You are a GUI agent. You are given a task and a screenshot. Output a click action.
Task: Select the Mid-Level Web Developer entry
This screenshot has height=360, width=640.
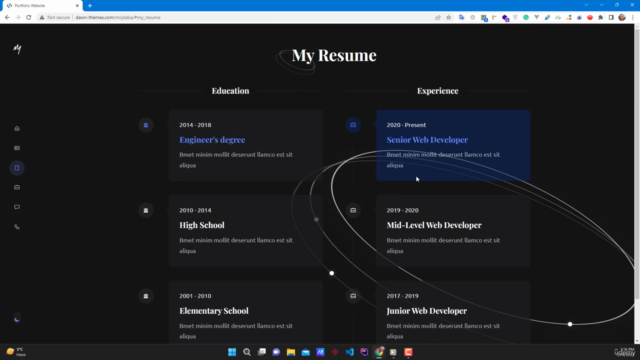pyautogui.click(x=453, y=231)
